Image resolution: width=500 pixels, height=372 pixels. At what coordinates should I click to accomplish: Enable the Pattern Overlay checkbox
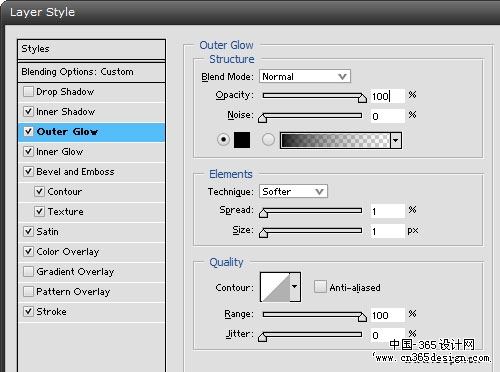(28, 291)
